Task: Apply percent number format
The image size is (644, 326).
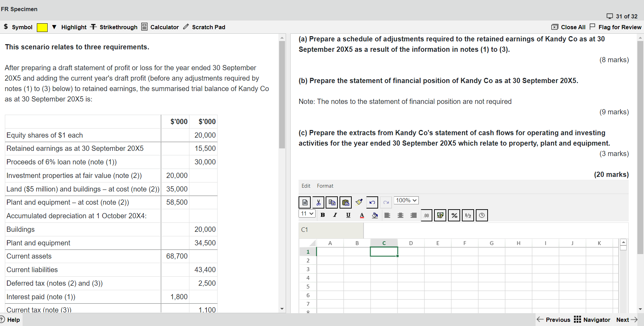Action: tap(454, 215)
